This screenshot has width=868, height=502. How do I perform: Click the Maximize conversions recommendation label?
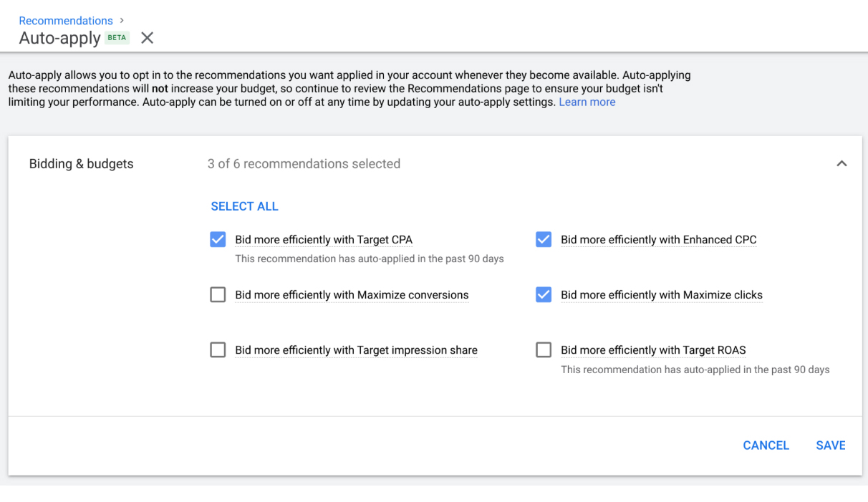click(352, 295)
